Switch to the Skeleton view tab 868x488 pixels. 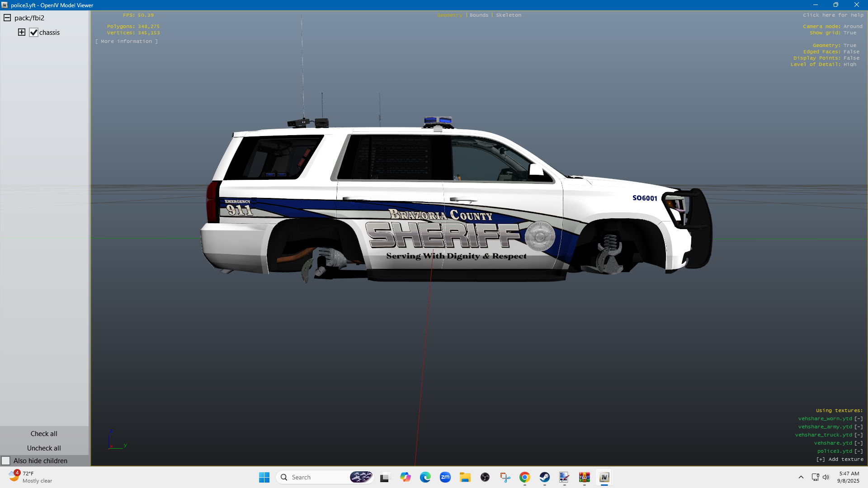pos(508,15)
